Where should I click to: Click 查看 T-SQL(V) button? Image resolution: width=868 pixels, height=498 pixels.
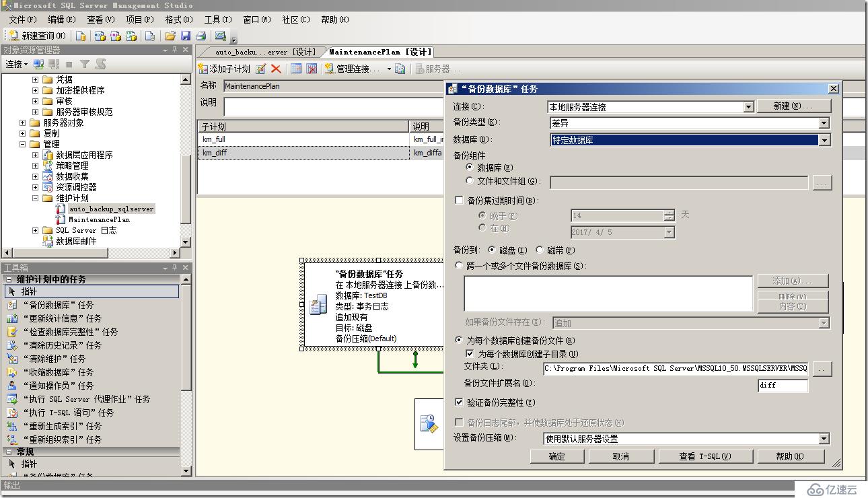704,456
